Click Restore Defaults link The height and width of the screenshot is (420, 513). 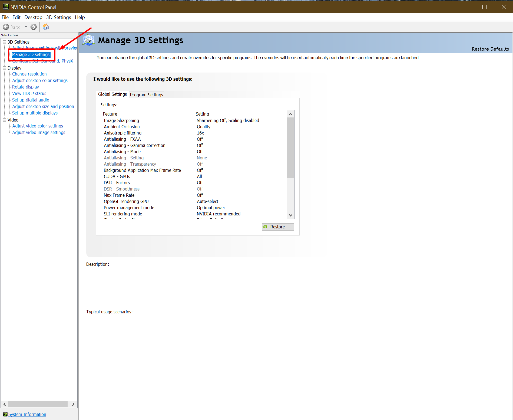[490, 49]
